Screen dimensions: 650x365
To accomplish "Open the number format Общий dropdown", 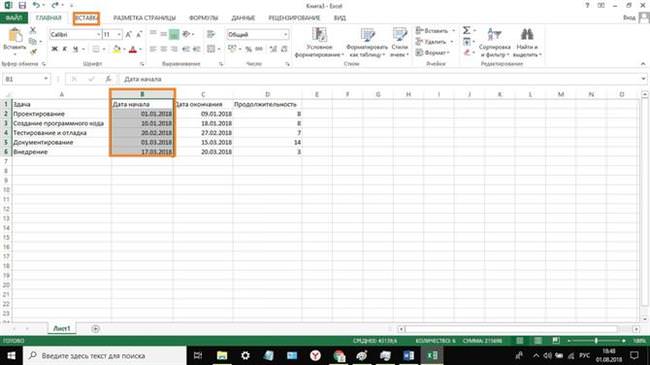I will click(286, 34).
